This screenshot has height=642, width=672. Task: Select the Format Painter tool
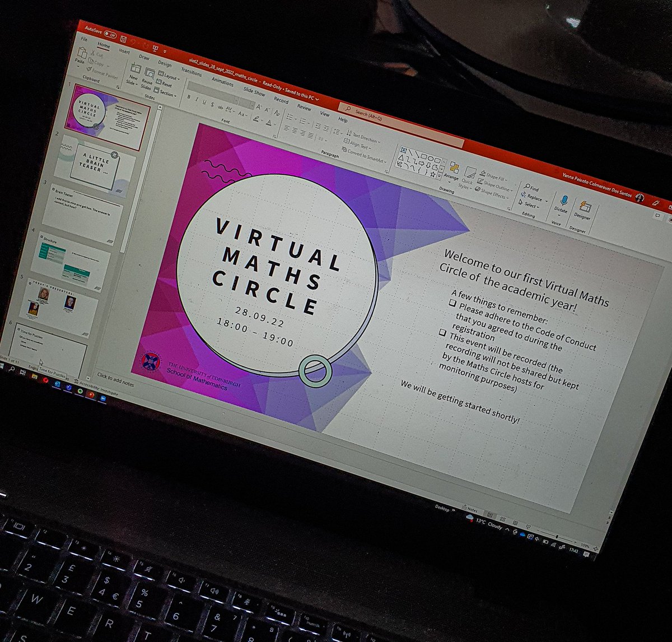pos(102,72)
